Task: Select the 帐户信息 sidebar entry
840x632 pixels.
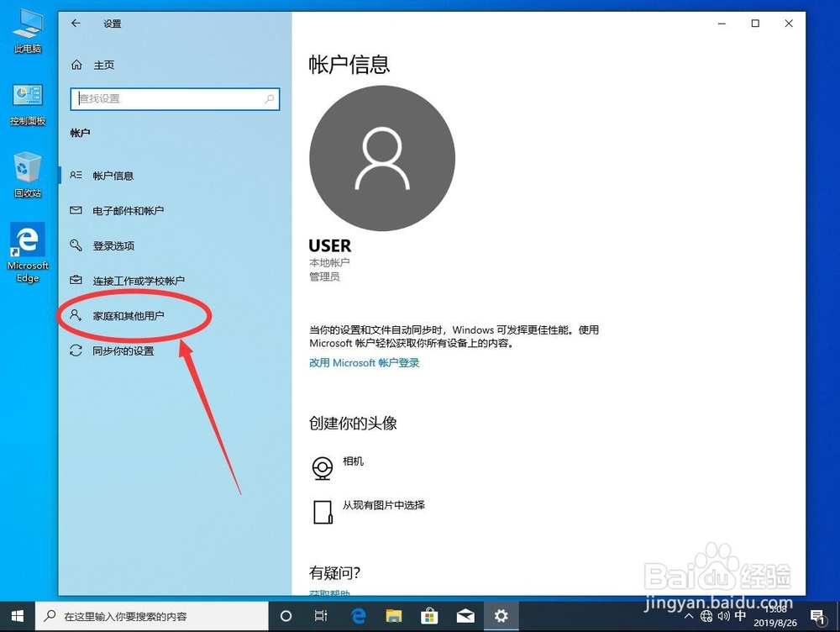Action: point(175,176)
